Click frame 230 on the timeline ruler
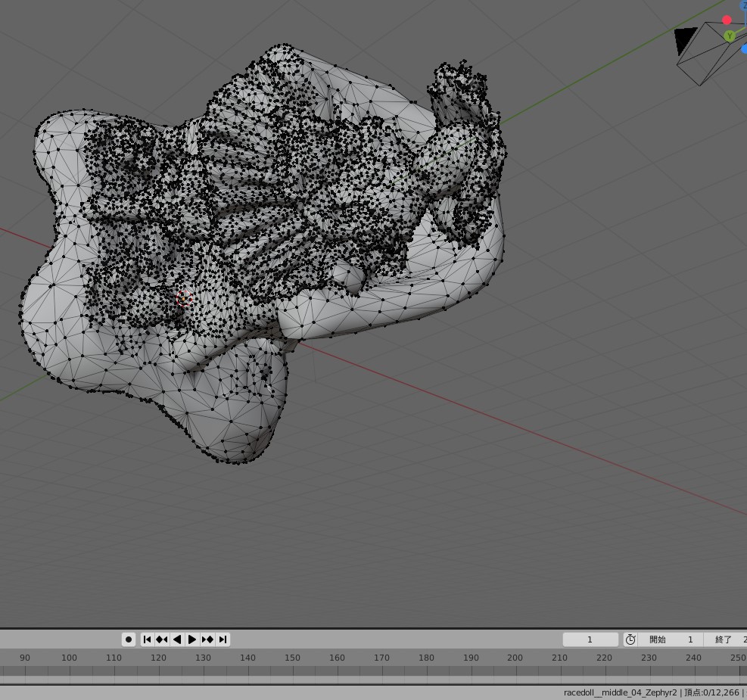Screen dimensions: 747x700 [x=649, y=658]
